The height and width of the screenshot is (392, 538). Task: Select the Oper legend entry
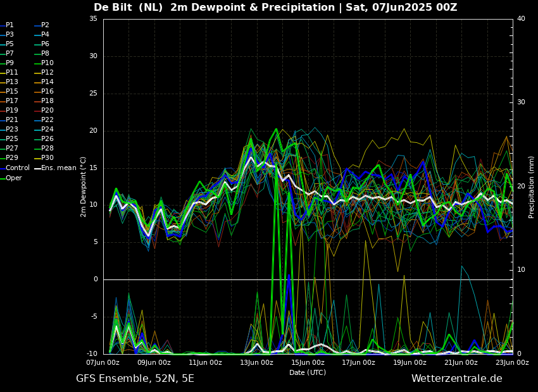[13, 178]
